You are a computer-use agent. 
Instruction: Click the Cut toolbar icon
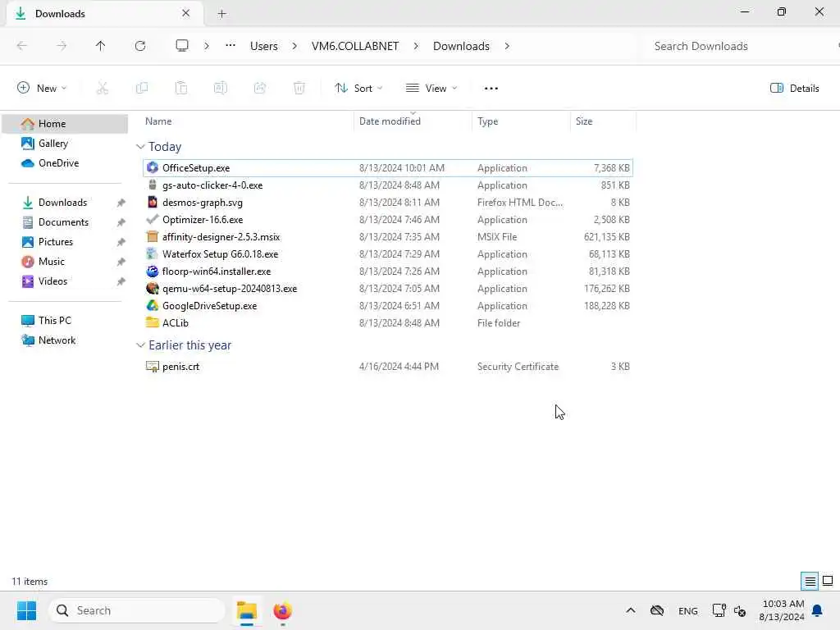click(x=103, y=89)
